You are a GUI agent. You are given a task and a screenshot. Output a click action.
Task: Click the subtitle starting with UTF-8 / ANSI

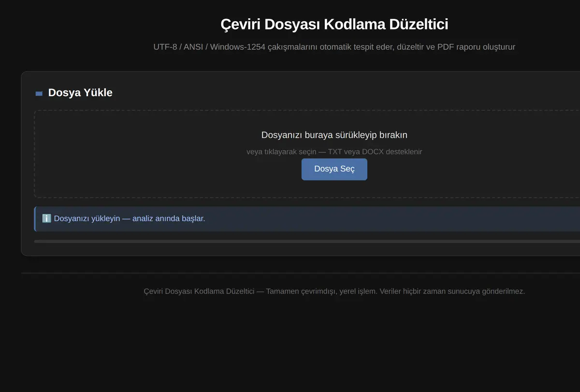(x=334, y=47)
